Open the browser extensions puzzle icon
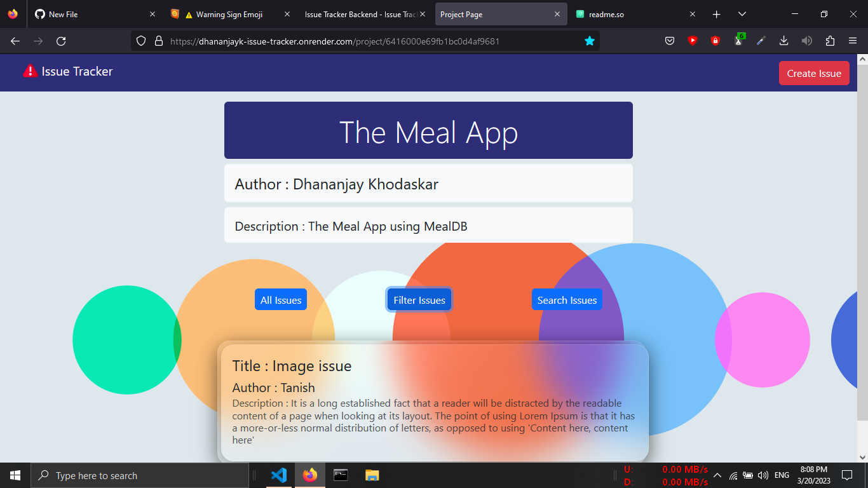 pos(830,41)
